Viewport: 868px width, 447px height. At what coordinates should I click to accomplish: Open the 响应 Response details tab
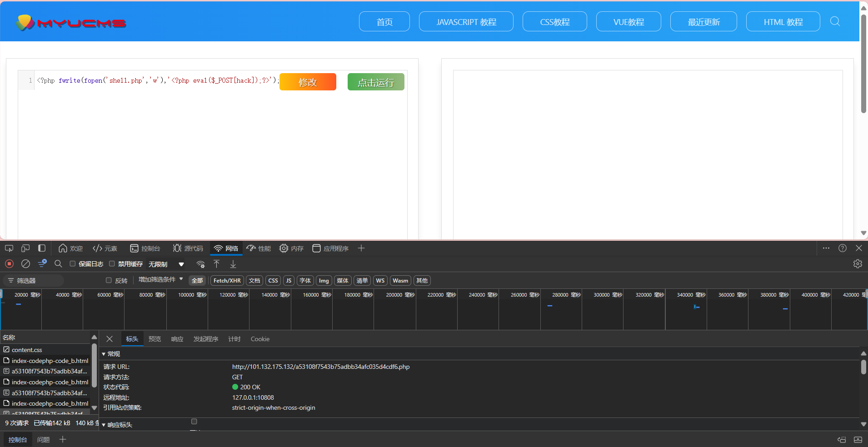tap(177, 339)
